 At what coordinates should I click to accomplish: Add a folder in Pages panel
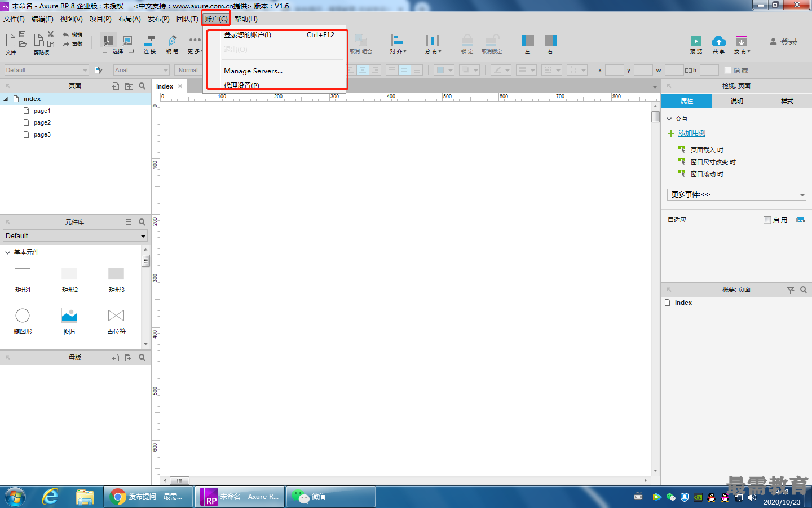pos(129,86)
